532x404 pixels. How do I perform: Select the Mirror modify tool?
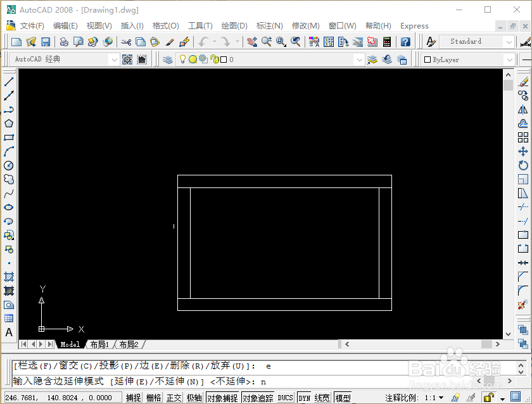[x=523, y=110]
